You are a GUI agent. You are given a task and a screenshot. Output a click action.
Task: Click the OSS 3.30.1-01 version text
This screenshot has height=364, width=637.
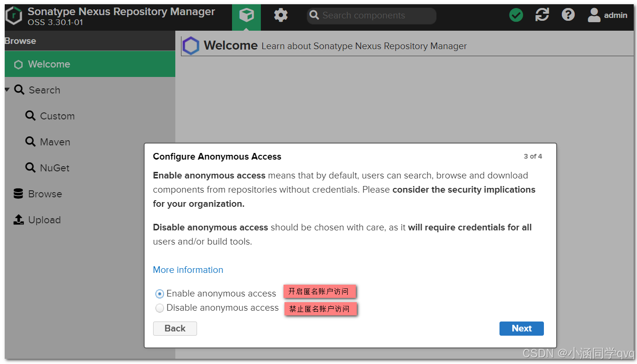(x=55, y=22)
